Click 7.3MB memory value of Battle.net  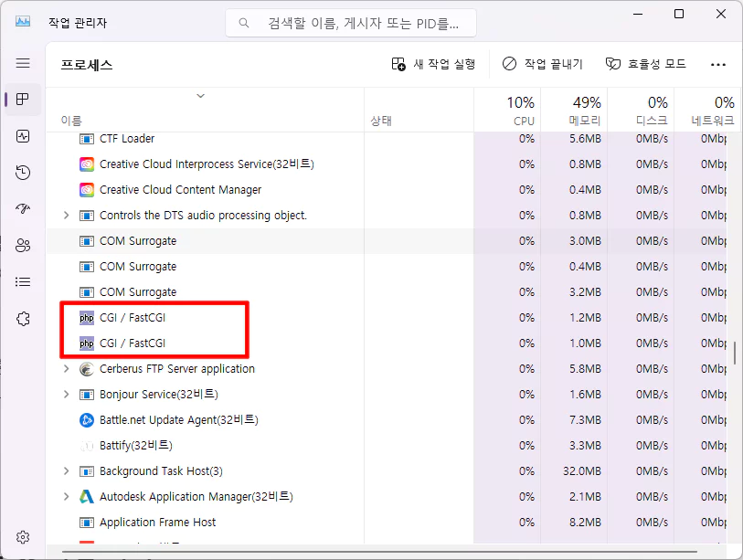585,419
